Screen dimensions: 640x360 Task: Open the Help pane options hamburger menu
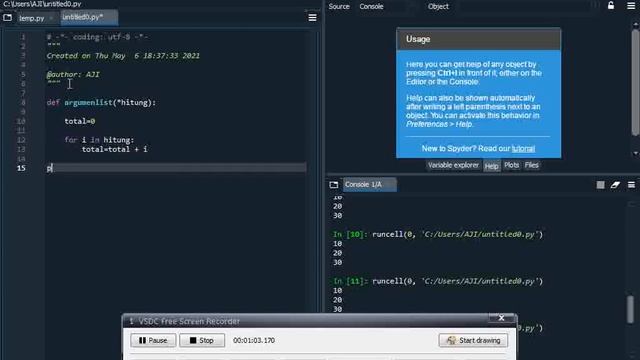click(x=631, y=6)
